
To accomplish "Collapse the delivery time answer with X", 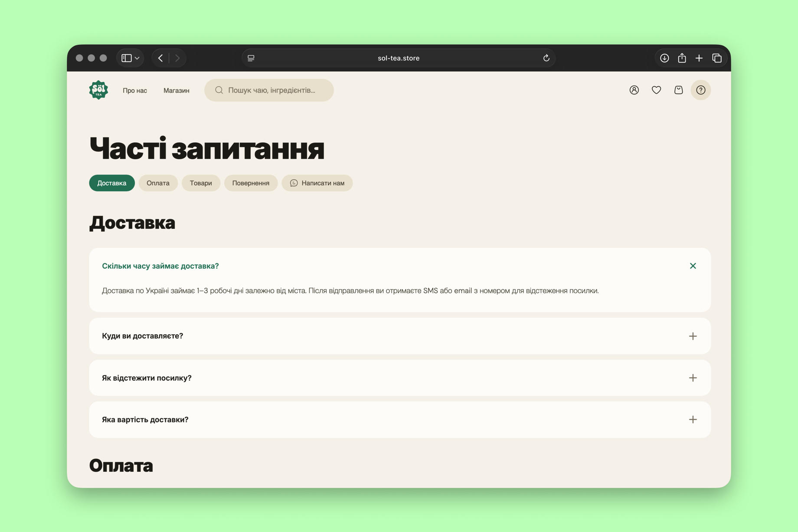I will (x=693, y=266).
